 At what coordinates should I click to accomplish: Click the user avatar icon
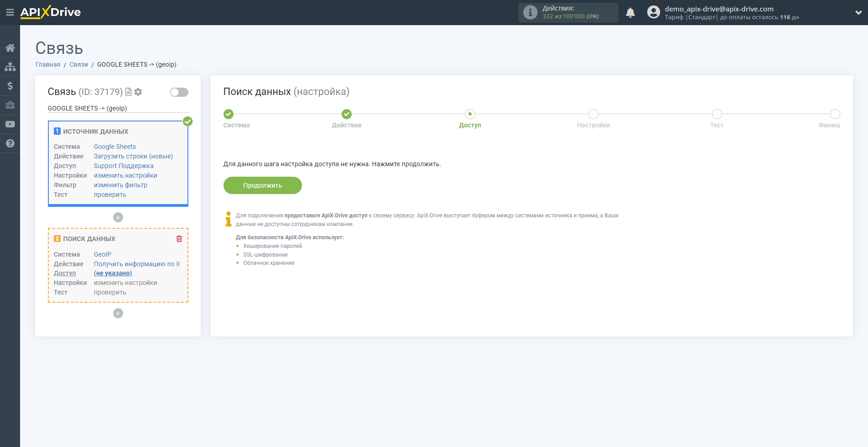click(654, 12)
